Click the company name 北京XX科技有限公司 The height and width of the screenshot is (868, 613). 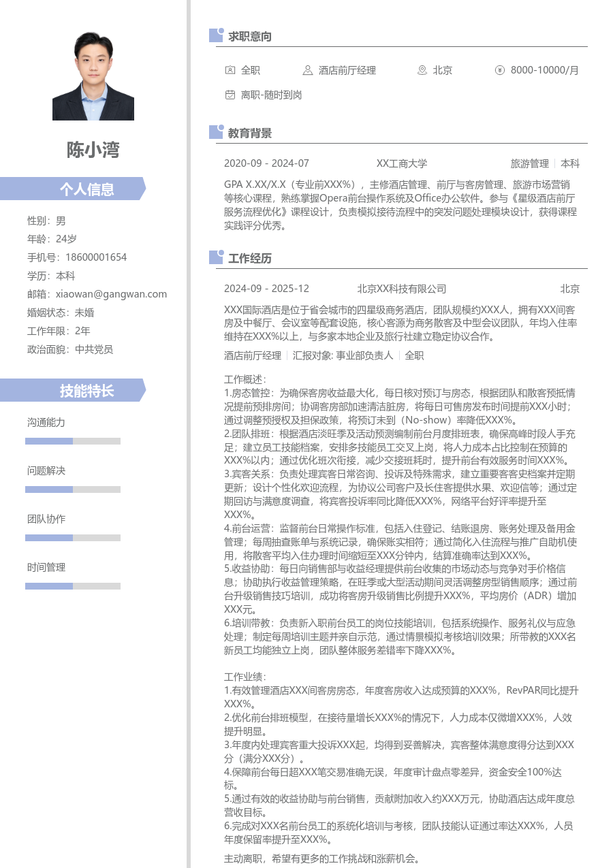coord(402,289)
